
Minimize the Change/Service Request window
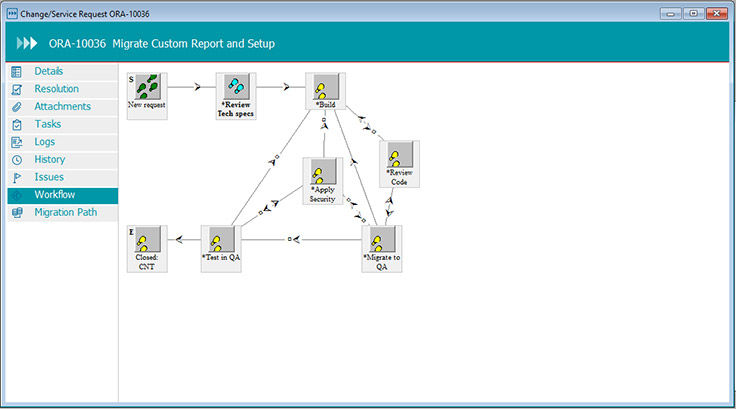click(x=670, y=14)
